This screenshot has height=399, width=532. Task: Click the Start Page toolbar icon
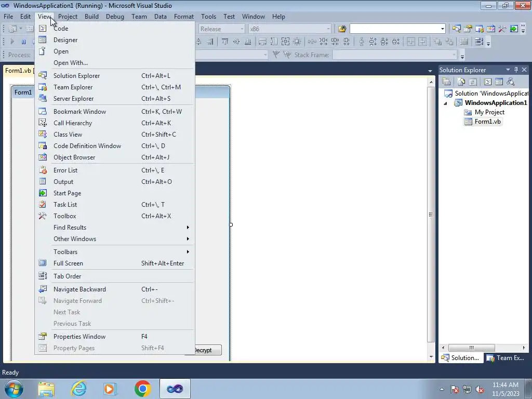[x=514, y=29]
